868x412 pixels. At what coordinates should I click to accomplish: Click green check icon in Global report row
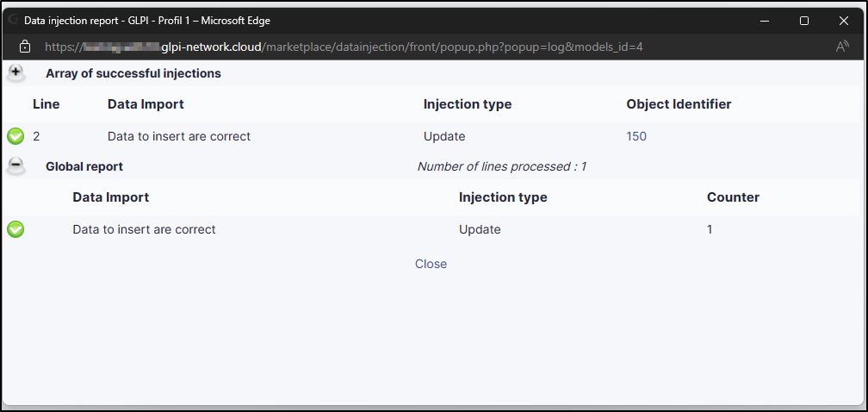15,229
